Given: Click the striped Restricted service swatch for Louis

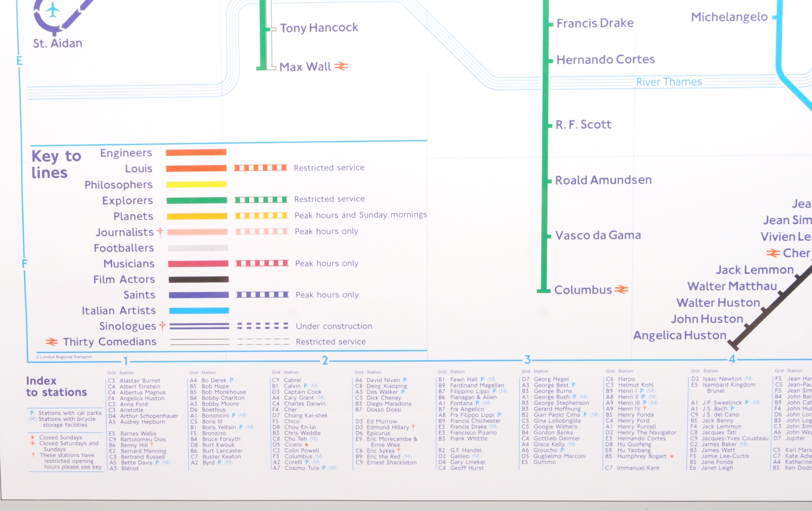Looking at the screenshot, I should 260,168.
